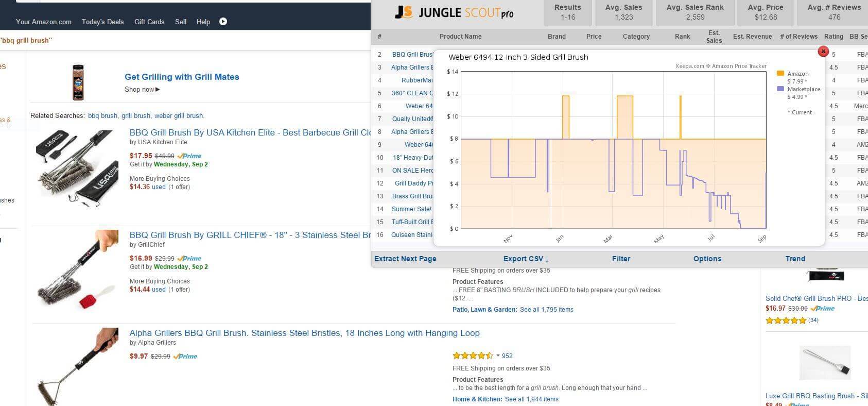The height and width of the screenshot is (406, 868).
Task: Open the Sell page
Action: pyautogui.click(x=181, y=22)
